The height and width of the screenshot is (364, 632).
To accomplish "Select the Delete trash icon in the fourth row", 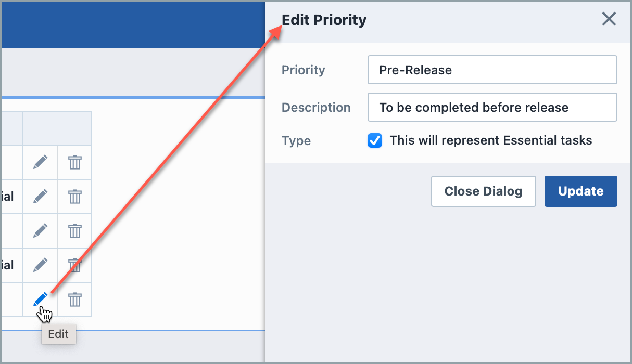I will pyautogui.click(x=74, y=265).
